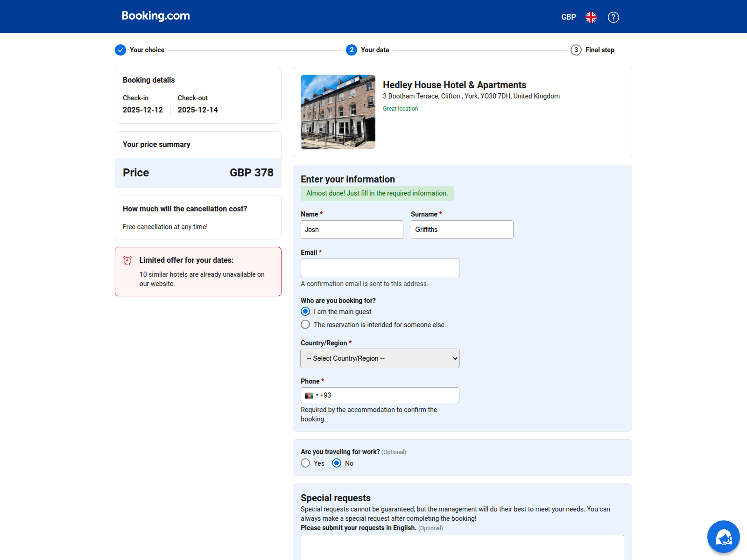Viewport: 747px width, 560px height.
Task: Click the GBP 378 price value
Action: (252, 173)
